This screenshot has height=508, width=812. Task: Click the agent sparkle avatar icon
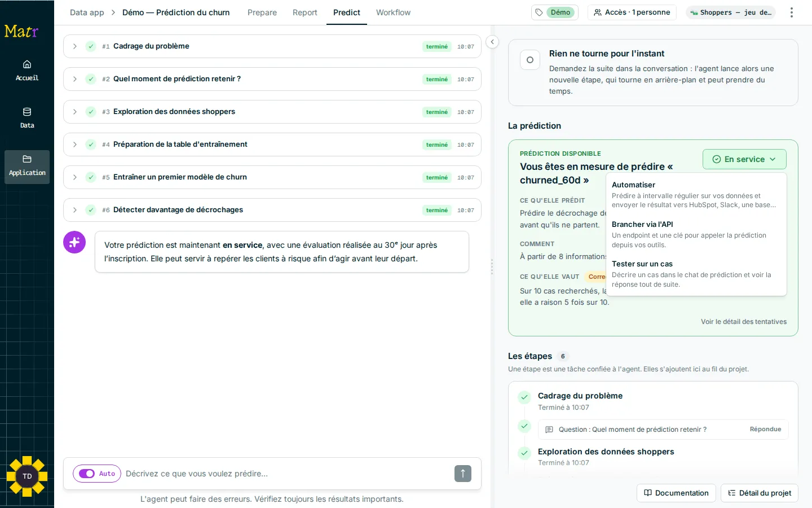tap(74, 242)
